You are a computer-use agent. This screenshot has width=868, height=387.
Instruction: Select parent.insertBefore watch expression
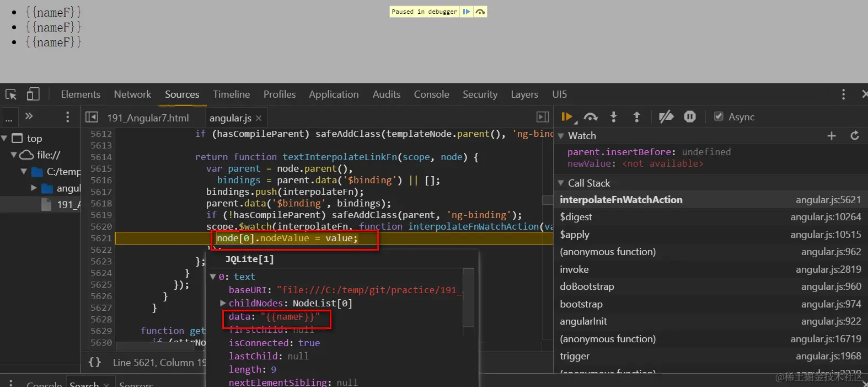[x=649, y=152]
